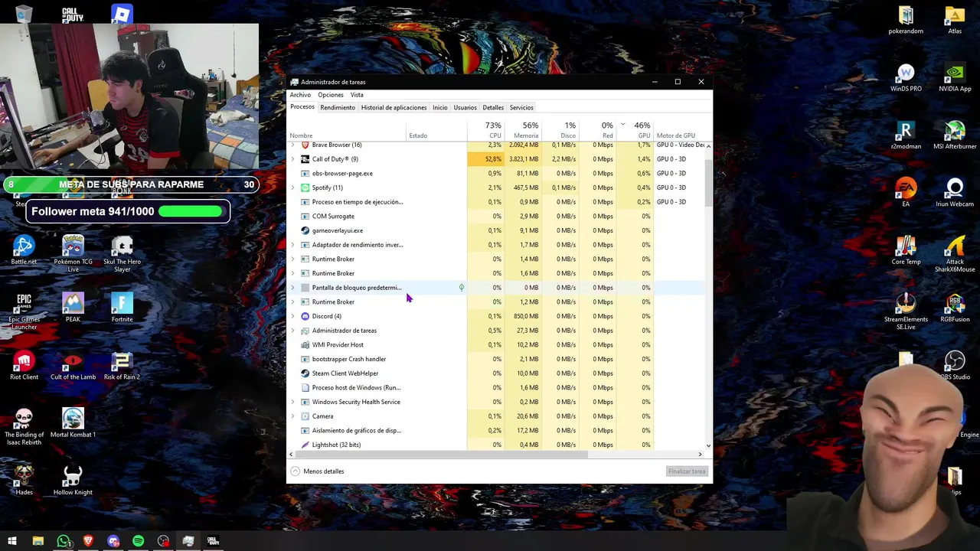Sort processes by Nombre column header
This screenshot has width=980, height=551.
click(x=347, y=129)
